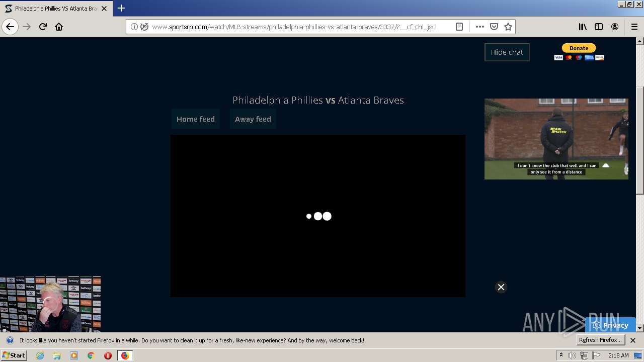Close the floating ad with the X
Viewport: 644px width, 362px height.
tap(501, 287)
